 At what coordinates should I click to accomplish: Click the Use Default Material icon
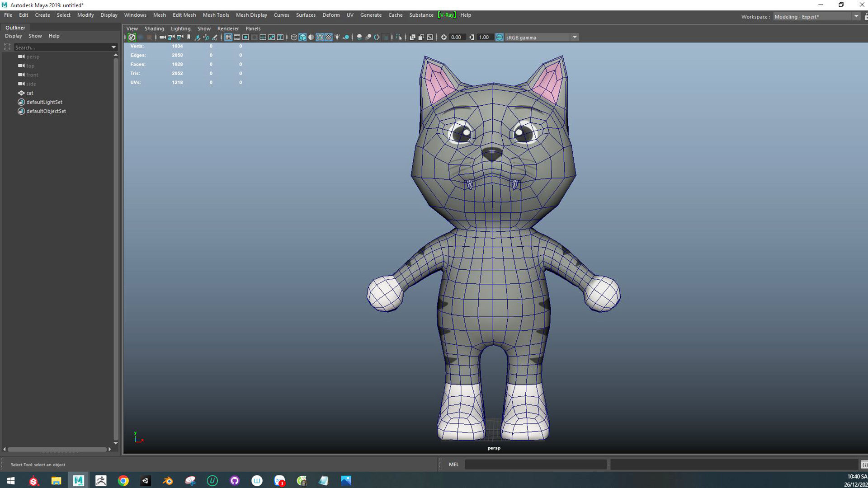click(x=311, y=37)
